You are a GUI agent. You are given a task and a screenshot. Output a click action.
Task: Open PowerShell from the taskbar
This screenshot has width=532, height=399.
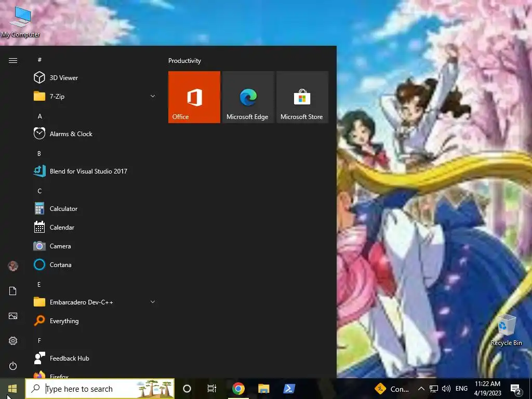coord(289,389)
